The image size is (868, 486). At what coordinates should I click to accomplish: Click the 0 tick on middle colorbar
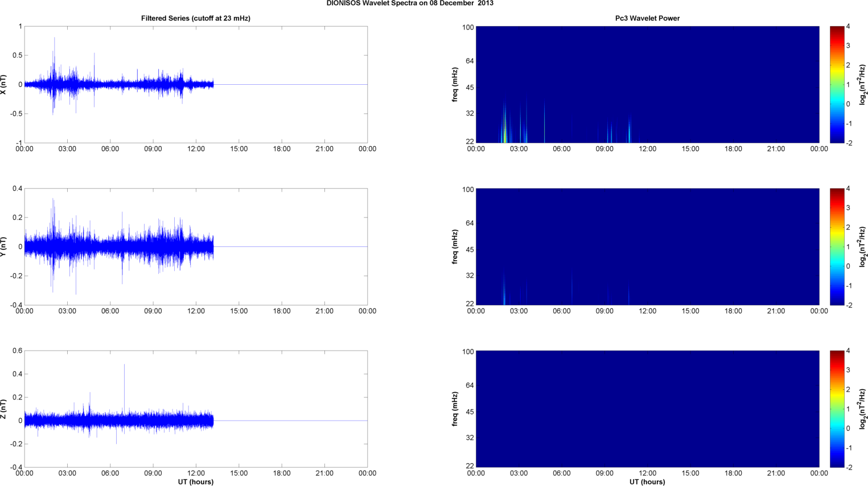click(x=848, y=266)
